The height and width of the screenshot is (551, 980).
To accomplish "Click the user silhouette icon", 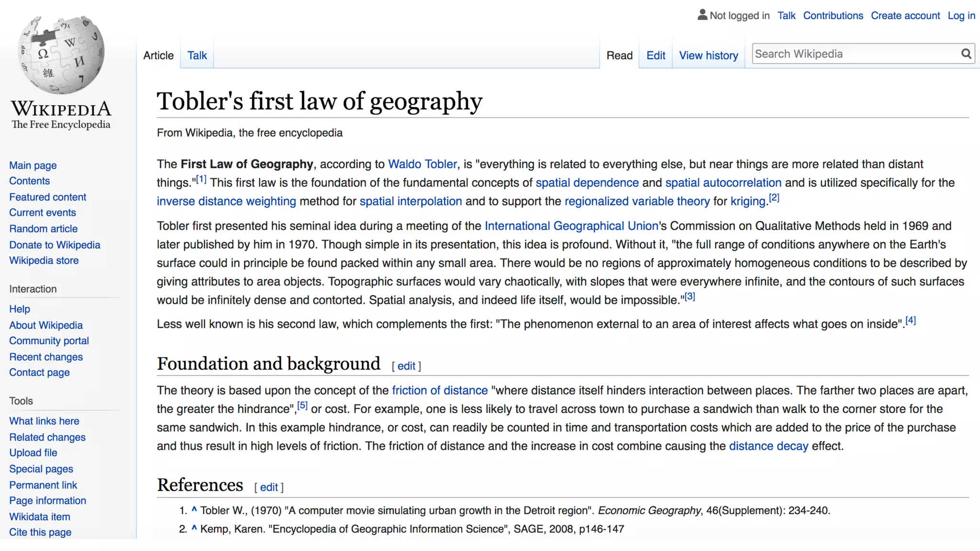I will [702, 15].
